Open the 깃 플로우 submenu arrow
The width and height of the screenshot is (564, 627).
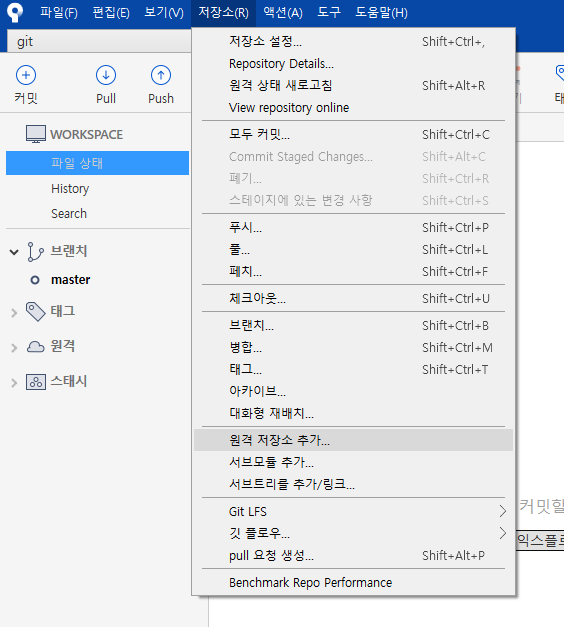tap(503, 533)
